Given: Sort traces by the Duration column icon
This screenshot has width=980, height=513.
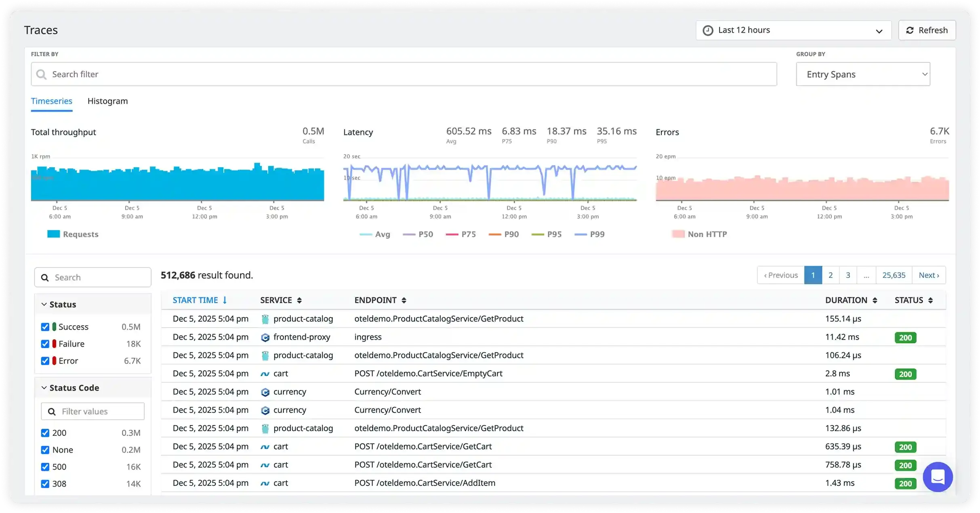Looking at the screenshot, I should [875, 300].
